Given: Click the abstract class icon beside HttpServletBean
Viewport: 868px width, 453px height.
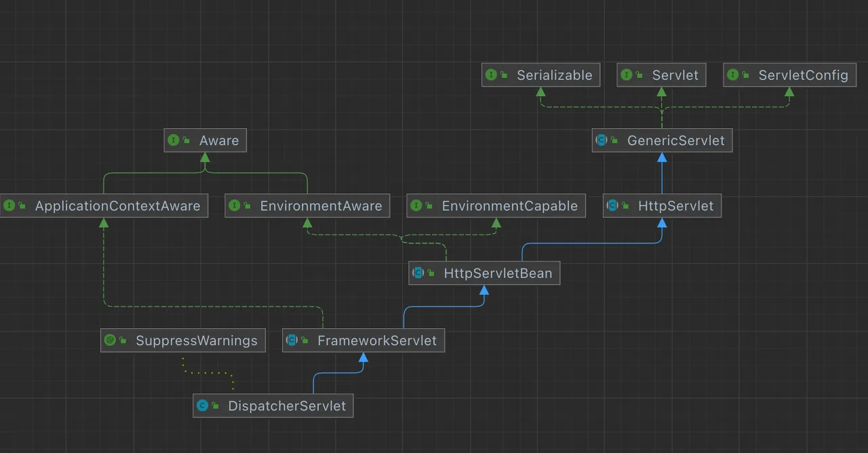Looking at the screenshot, I should pyautogui.click(x=418, y=273).
